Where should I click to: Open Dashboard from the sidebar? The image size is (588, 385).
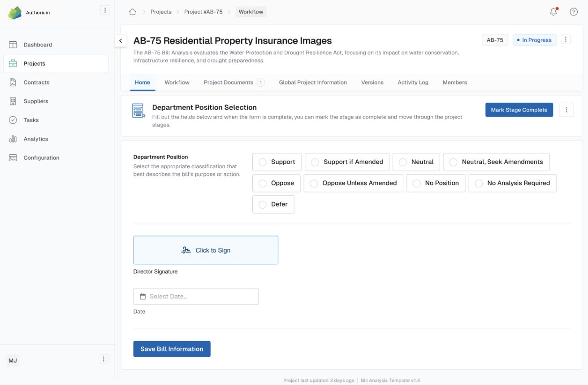[38, 45]
